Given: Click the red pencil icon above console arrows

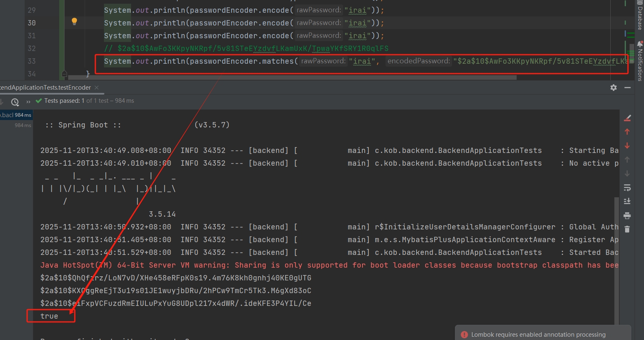Looking at the screenshot, I should point(627,118).
